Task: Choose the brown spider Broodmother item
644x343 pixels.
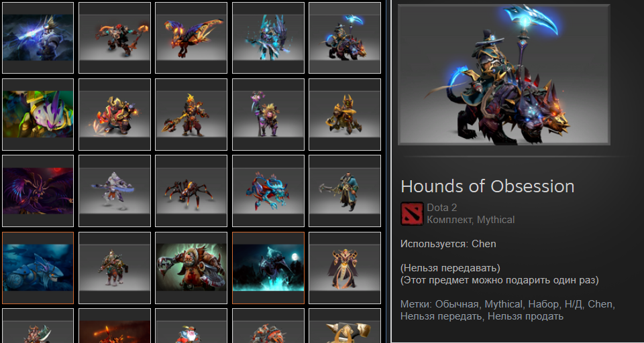Action: pyautogui.click(x=191, y=191)
